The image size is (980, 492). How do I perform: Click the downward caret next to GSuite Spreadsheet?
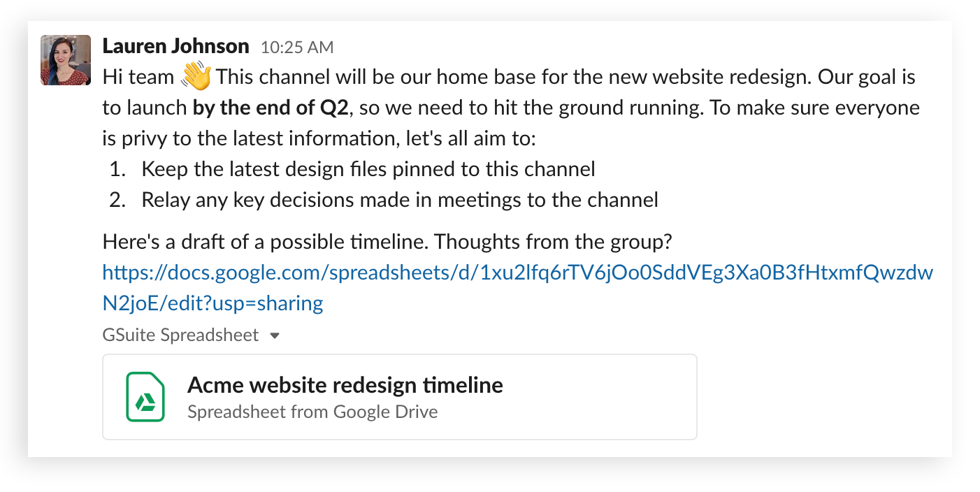(275, 335)
